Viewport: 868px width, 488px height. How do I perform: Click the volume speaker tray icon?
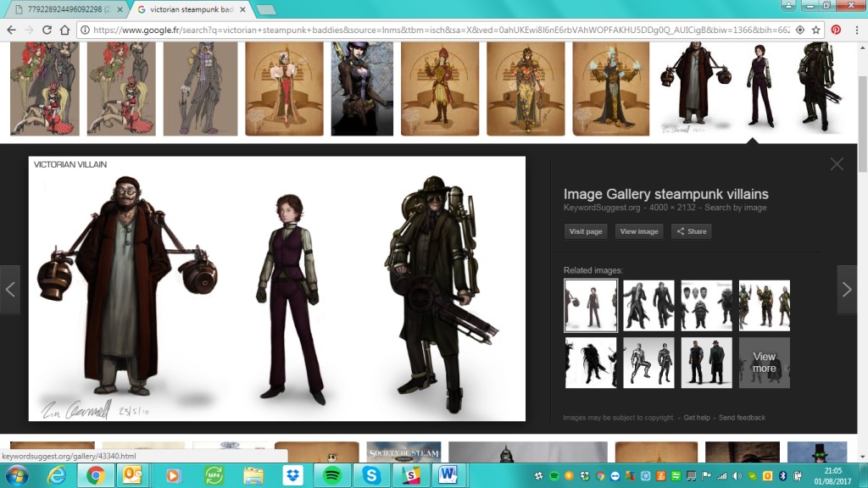pos(737,476)
